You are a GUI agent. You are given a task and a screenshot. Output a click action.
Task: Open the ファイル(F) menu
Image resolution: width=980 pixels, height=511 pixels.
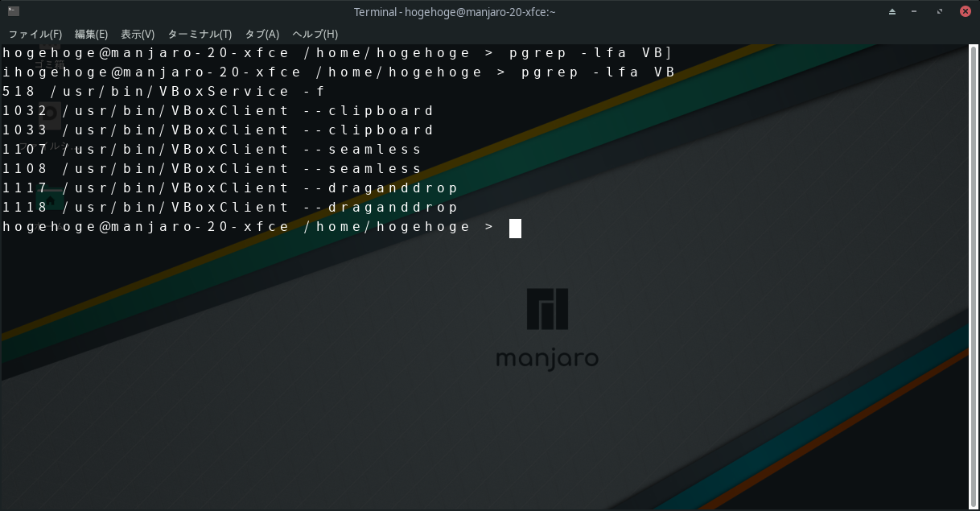[35, 34]
